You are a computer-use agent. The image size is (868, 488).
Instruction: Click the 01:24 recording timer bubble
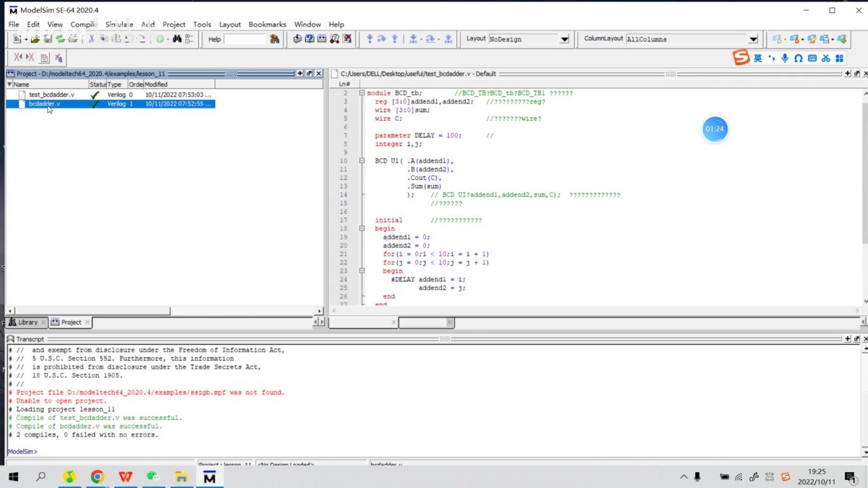(715, 129)
